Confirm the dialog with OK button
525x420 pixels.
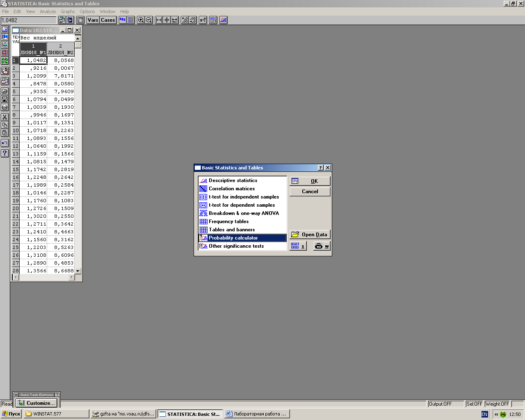tap(310, 181)
